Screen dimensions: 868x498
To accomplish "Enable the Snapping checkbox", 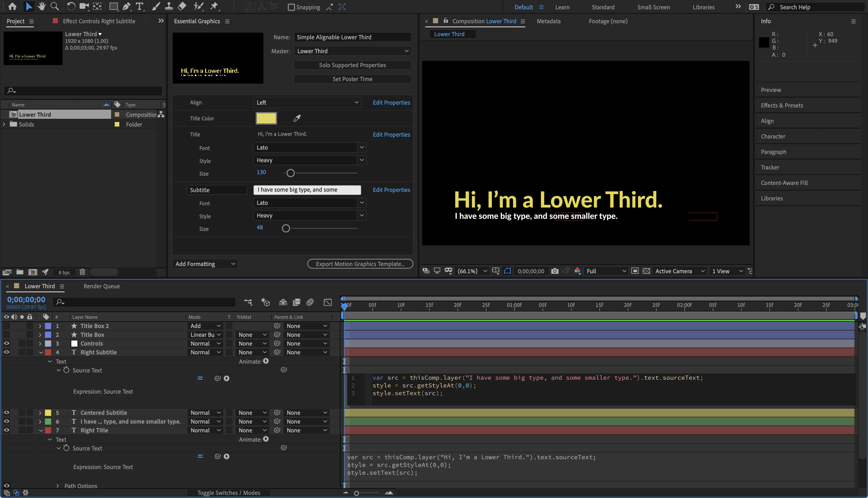I will 291,7.
